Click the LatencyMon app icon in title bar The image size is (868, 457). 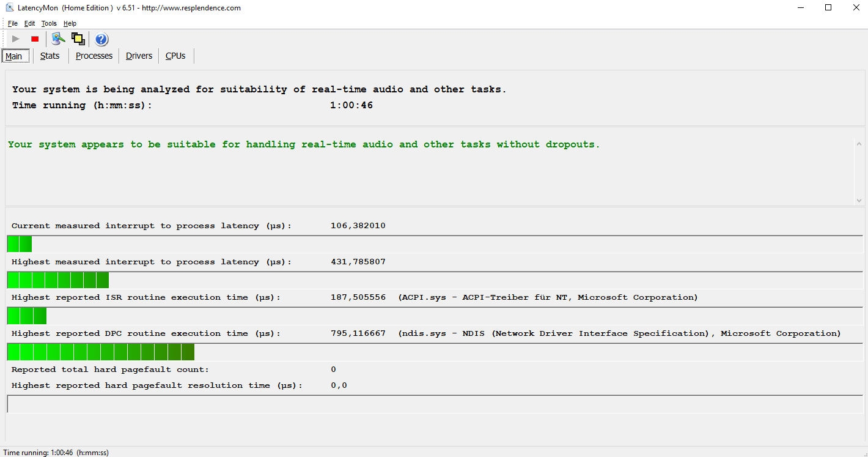click(9, 8)
